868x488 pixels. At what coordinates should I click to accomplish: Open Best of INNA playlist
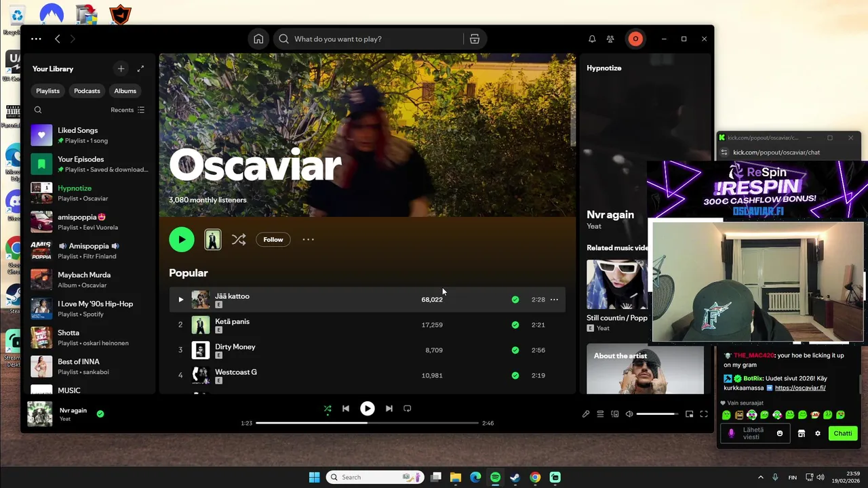coord(90,367)
